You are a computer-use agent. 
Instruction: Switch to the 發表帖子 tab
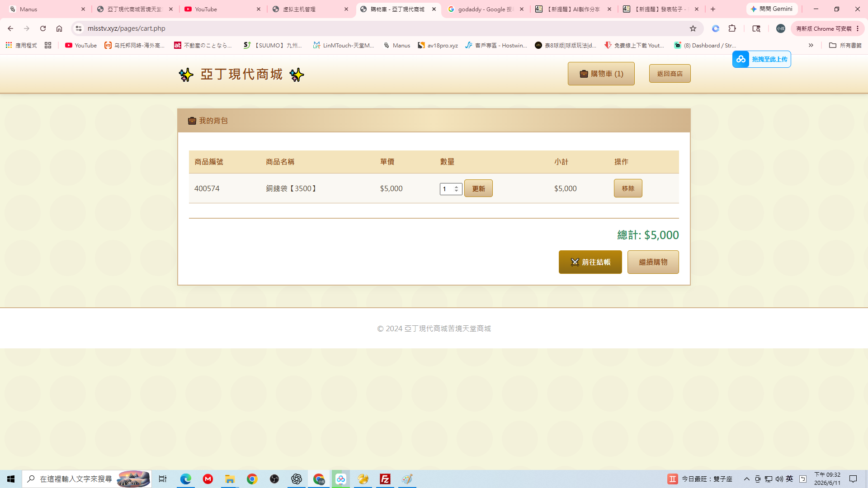pos(661,9)
